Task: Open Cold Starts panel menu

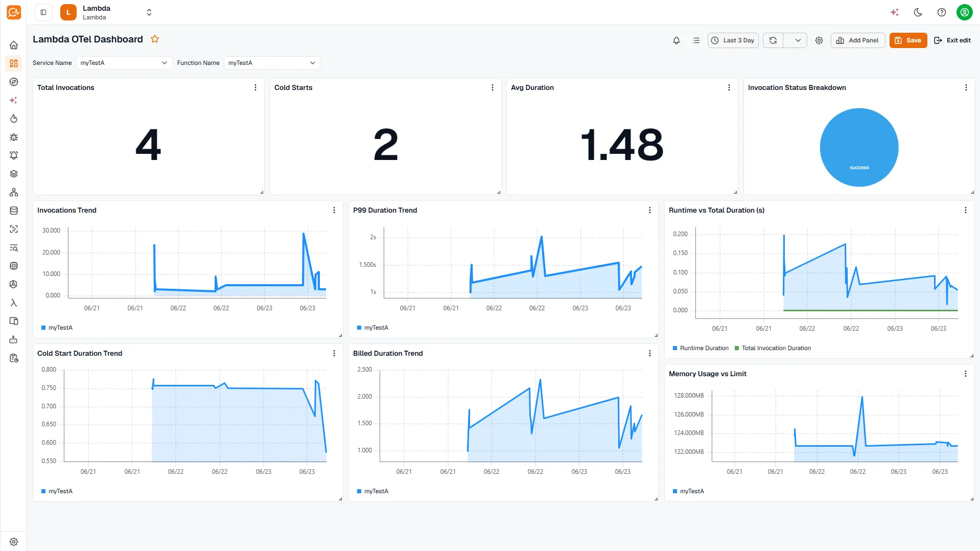Action: [x=493, y=87]
